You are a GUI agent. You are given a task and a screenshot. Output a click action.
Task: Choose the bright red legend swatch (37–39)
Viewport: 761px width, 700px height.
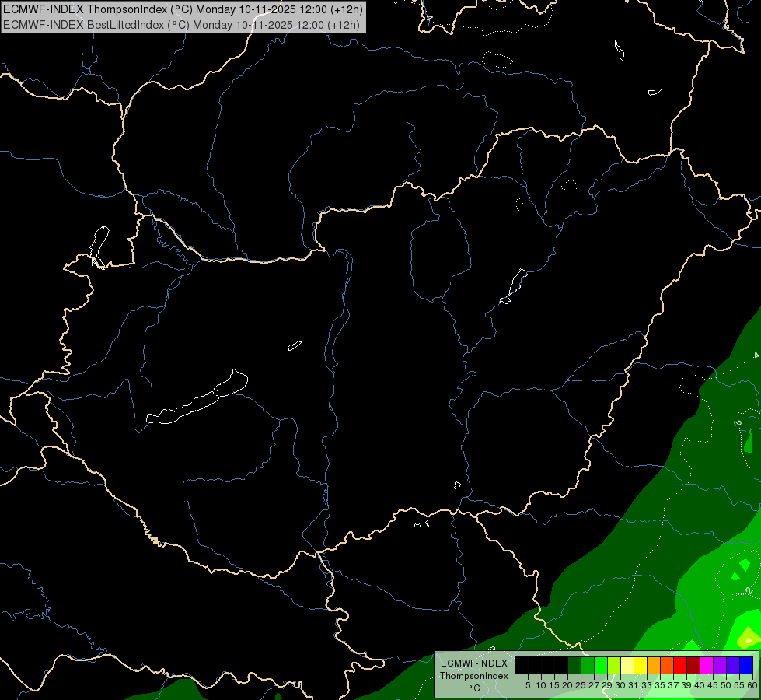click(x=680, y=665)
